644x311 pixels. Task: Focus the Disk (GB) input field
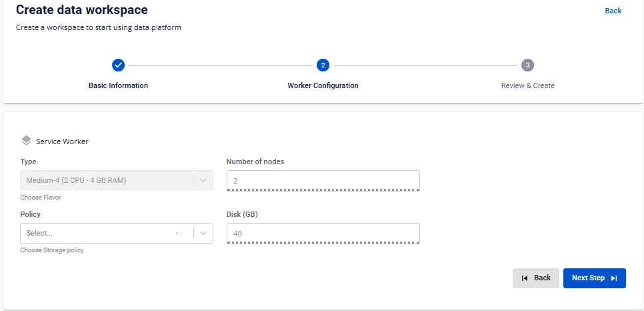(x=323, y=234)
